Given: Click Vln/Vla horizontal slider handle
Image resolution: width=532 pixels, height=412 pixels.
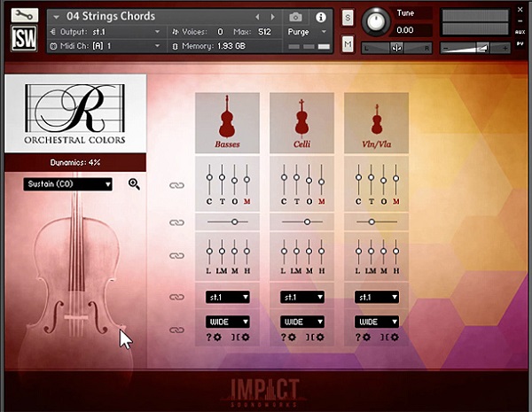Looking at the screenshot, I should click(x=372, y=222).
